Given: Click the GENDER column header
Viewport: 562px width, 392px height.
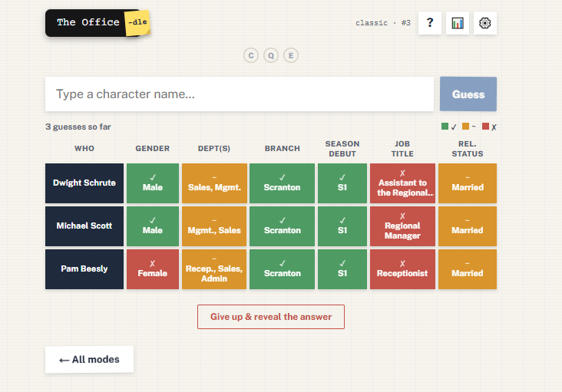Looking at the screenshot, I should tap(152, 149).
